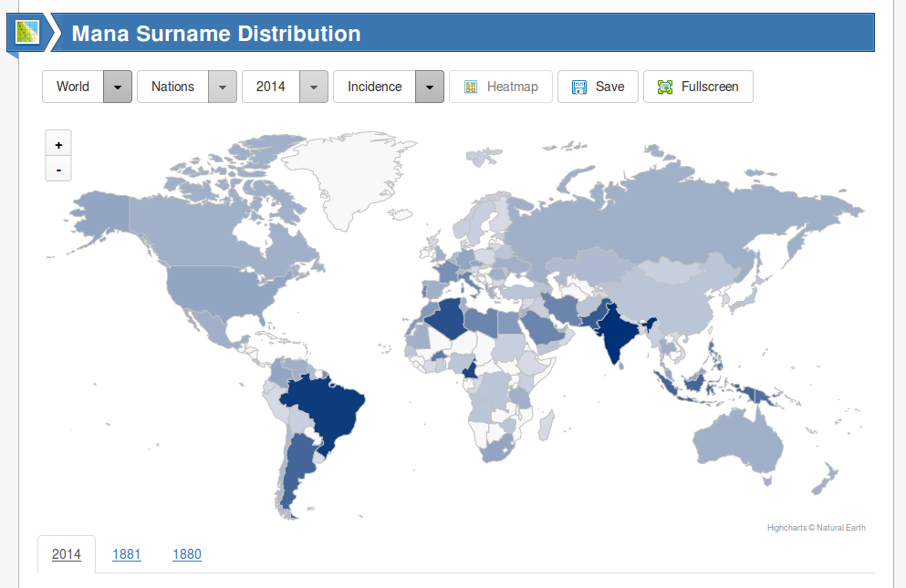Zoom out of the map with minus
Screen dimensions: 906x588
(58, 170)
